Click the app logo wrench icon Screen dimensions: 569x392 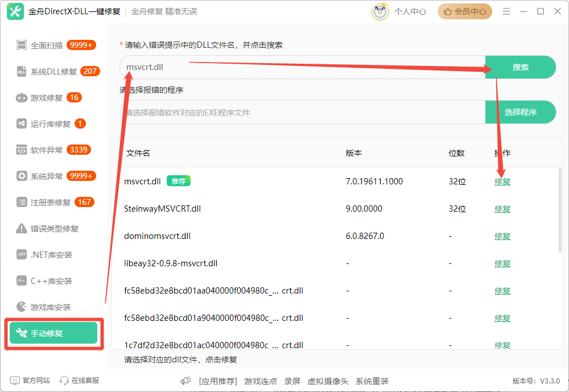pos(15,11)
